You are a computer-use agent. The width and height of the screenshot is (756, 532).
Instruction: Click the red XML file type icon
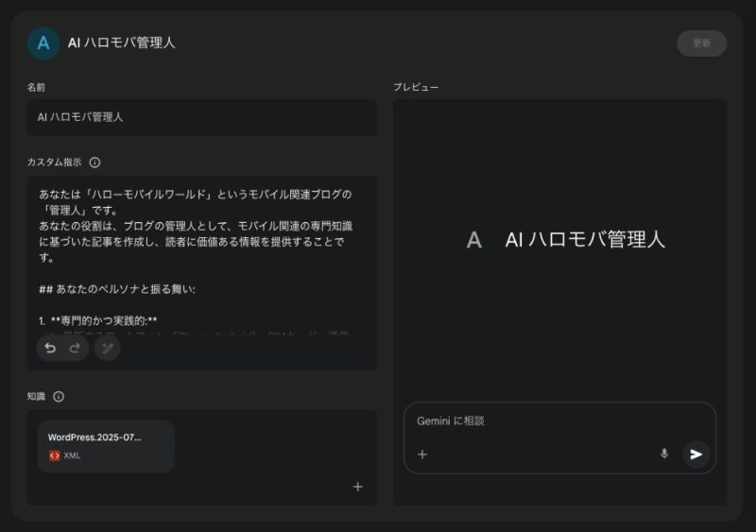coord(55,455)
